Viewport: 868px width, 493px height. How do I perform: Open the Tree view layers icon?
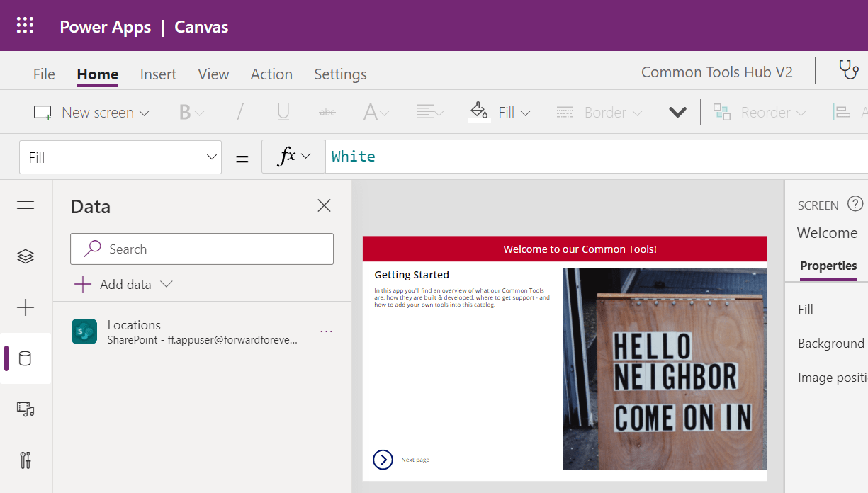tap(26, 256)
